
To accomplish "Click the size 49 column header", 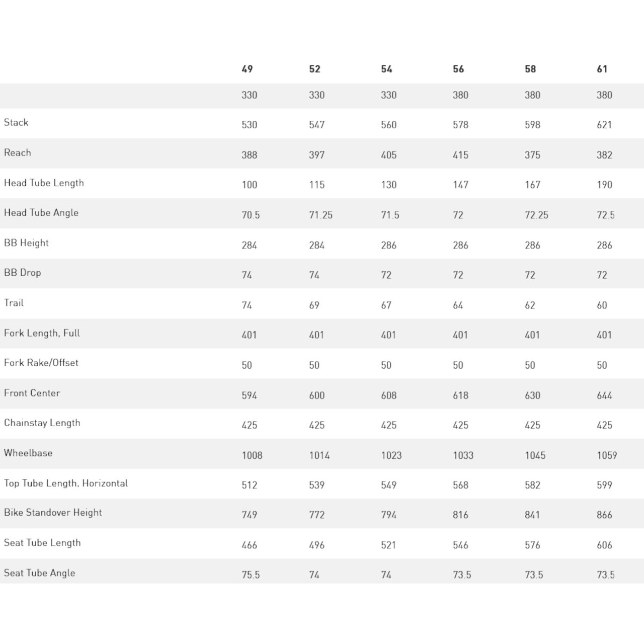I will coord(247,69).
